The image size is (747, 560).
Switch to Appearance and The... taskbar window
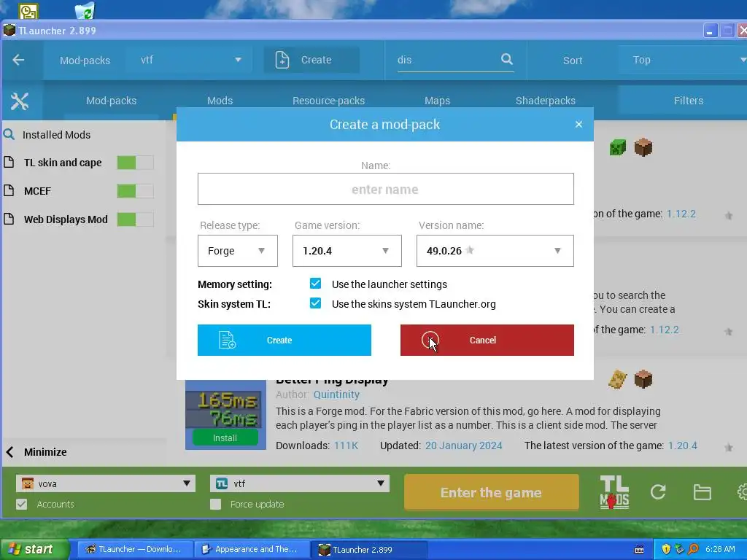(x=251, y=549)
